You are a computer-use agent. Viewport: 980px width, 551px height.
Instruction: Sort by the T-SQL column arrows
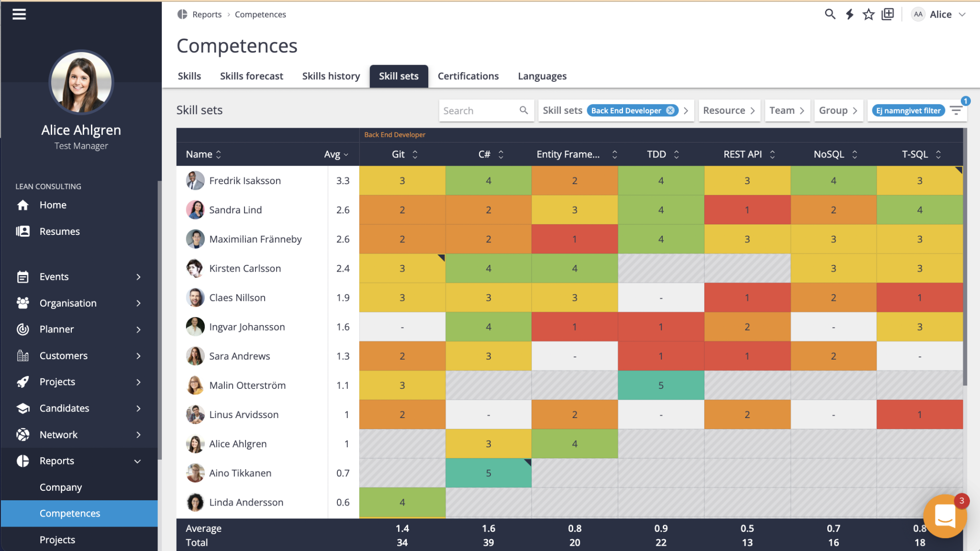(x=938, y=154)
